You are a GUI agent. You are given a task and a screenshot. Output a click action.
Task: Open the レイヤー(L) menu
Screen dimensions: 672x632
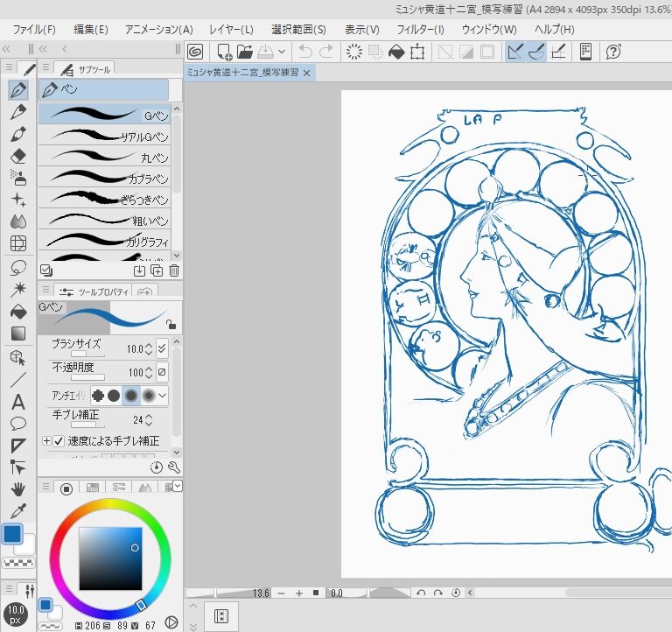[230, 29]
